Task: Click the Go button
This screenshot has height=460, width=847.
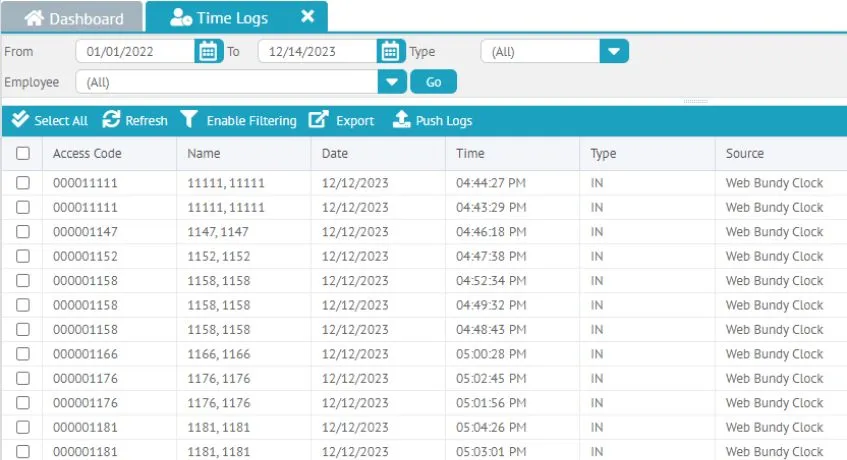Action: [x=434, y=82]
